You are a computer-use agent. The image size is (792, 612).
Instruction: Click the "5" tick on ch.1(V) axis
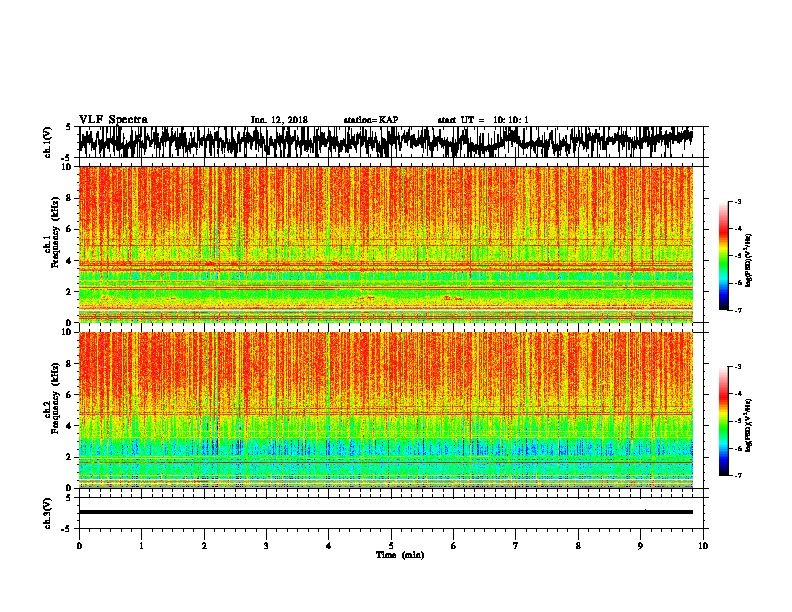tap(68, 127)
